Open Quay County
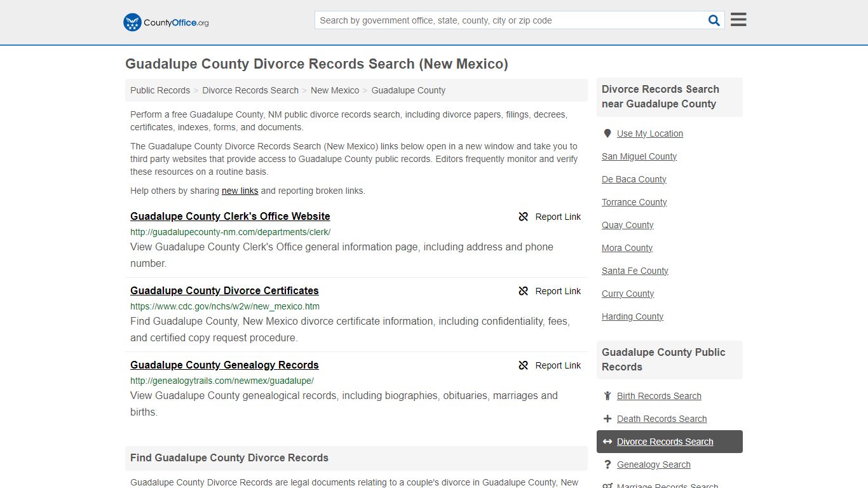 pos(628,225)
